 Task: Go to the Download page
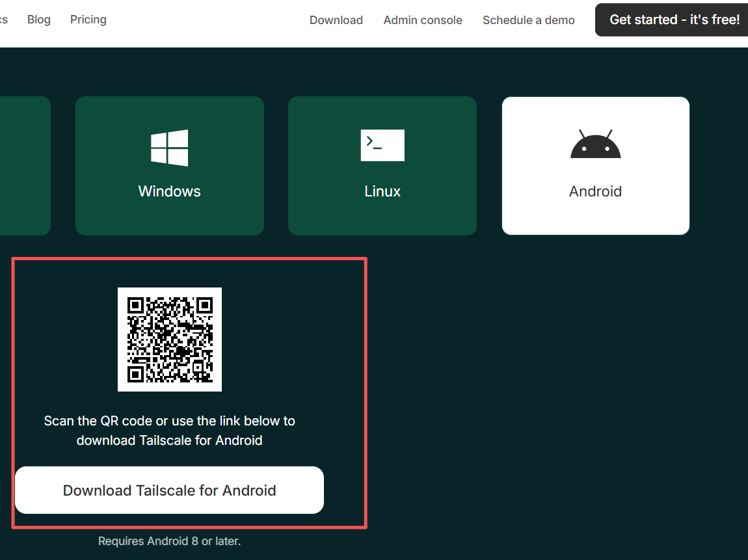coord(336,20)
